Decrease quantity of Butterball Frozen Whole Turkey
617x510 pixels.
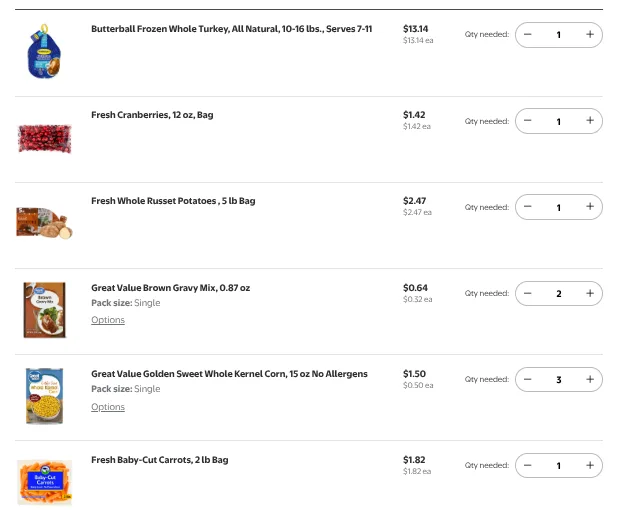tap(528, 35)
